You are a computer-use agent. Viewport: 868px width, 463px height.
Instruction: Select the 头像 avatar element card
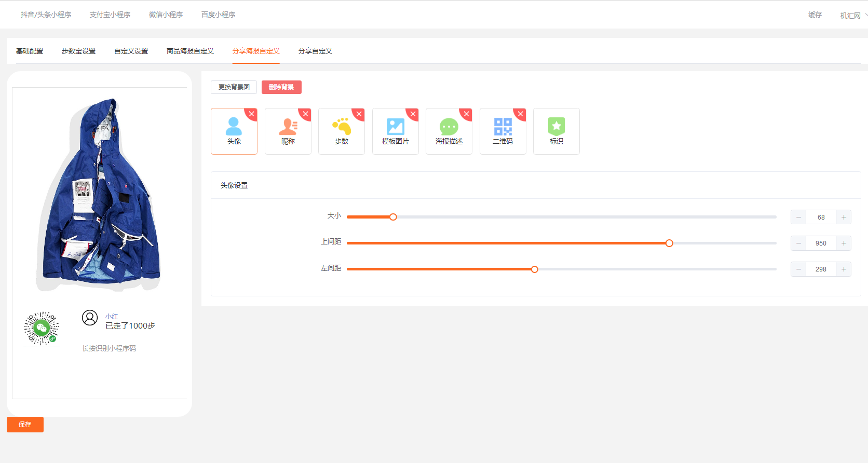[x=234, y=131]
